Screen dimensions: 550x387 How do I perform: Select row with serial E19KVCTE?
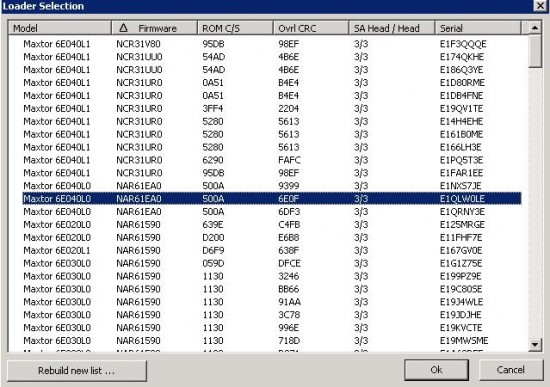click(272, 328)
